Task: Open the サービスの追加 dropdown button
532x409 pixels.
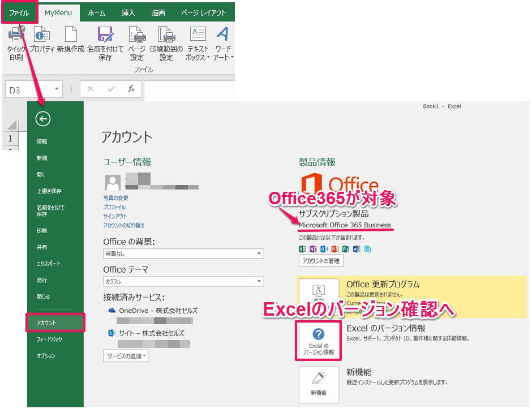Action: 126,356
